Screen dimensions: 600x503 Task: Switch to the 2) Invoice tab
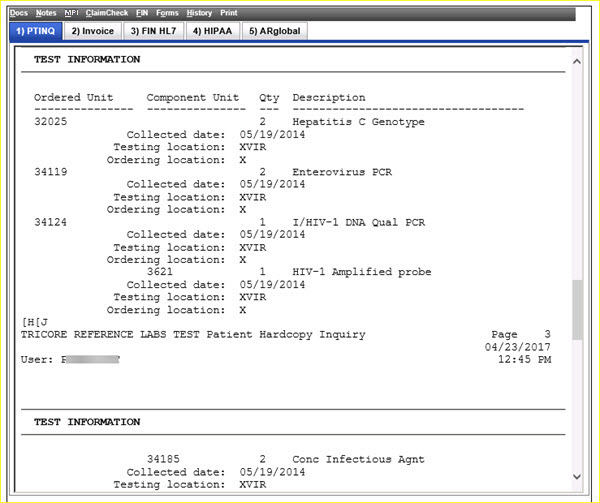(x=92, y=31)
